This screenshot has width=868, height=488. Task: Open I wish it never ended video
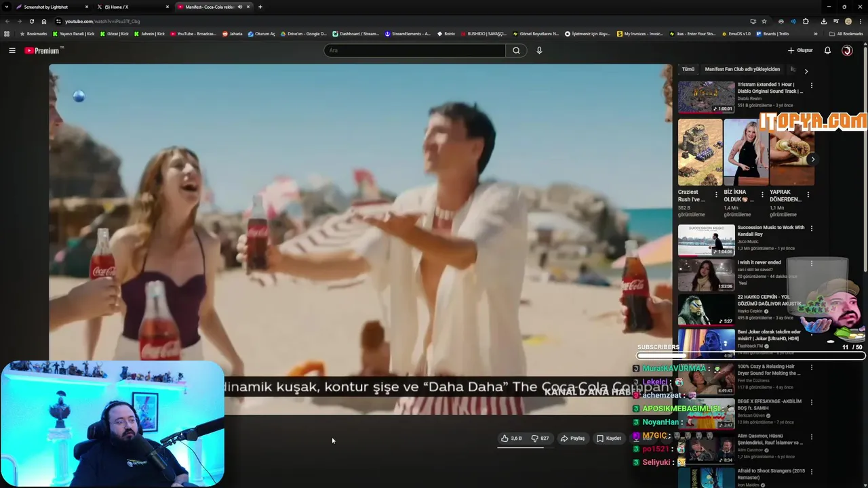point(759,262)
